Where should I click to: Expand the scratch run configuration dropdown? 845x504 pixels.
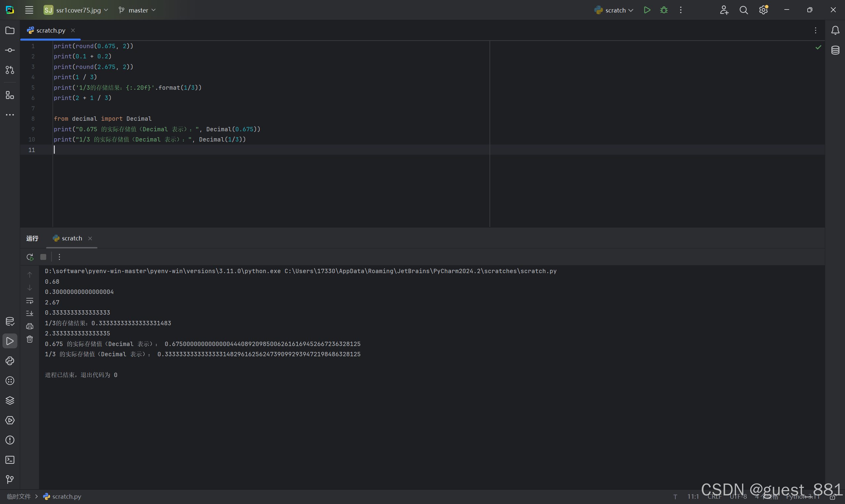point(615,10)
